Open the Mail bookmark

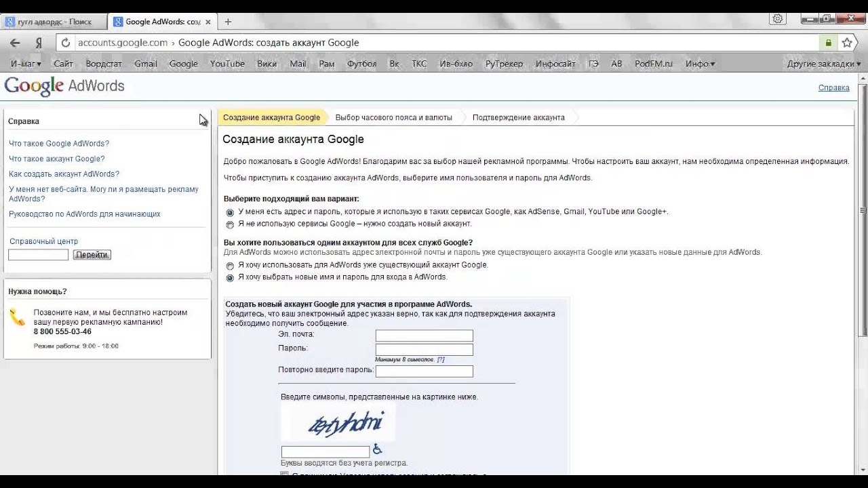click(x=298, y=64)
